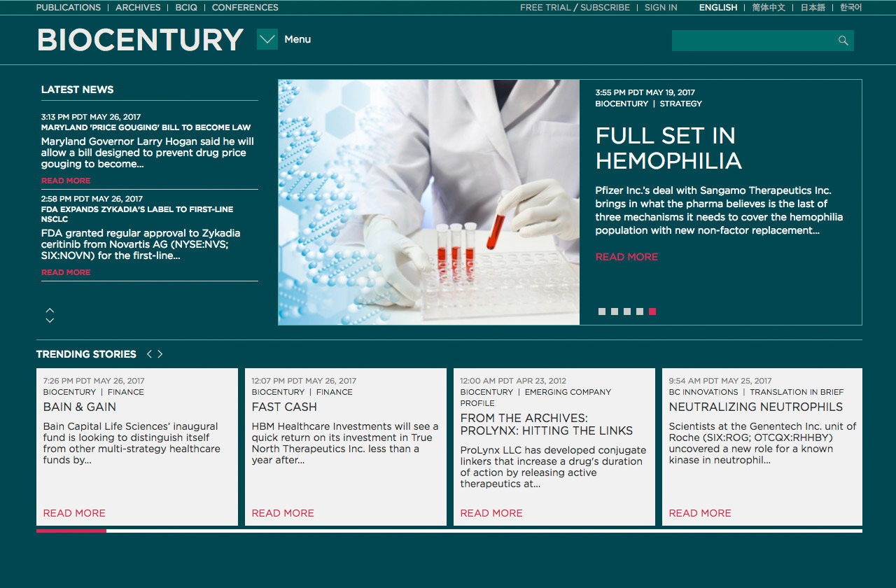This screenshot has width=896, height=588.
Task: Click the white trending stories scroll track
Action: click(x=484, y=531)
